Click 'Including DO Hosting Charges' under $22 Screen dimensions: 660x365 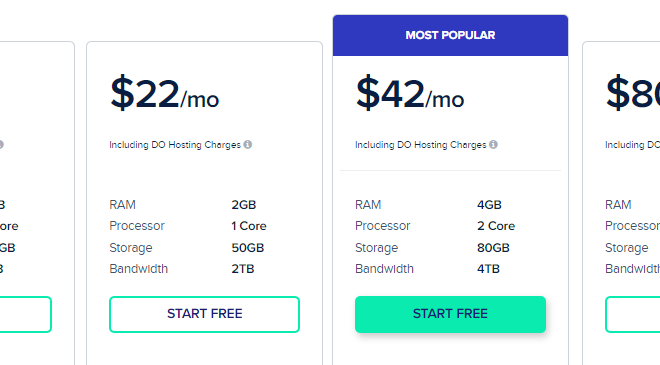click(x=175, y=145)
